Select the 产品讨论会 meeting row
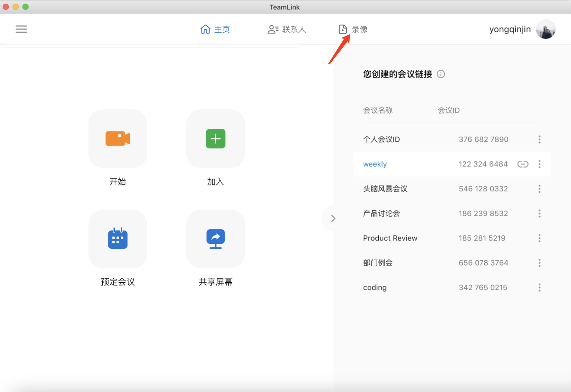 (382, 214)
